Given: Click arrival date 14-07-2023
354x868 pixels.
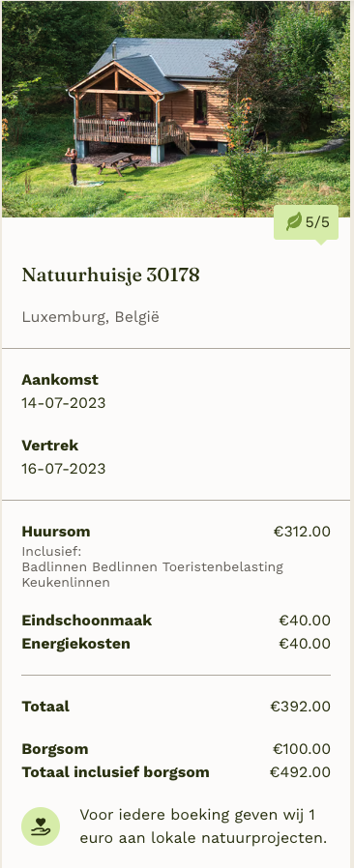Looking at the screenshot, I should point(64,403).
